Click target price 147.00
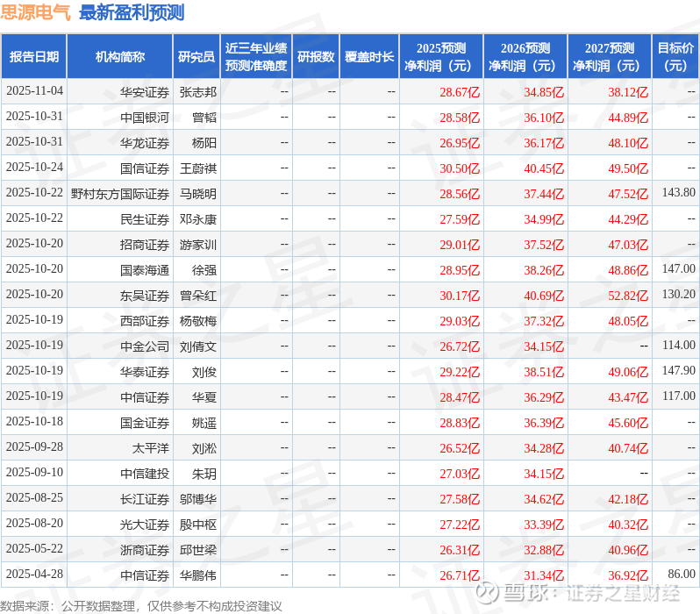 pyautogui.click(x=679, y=268)
